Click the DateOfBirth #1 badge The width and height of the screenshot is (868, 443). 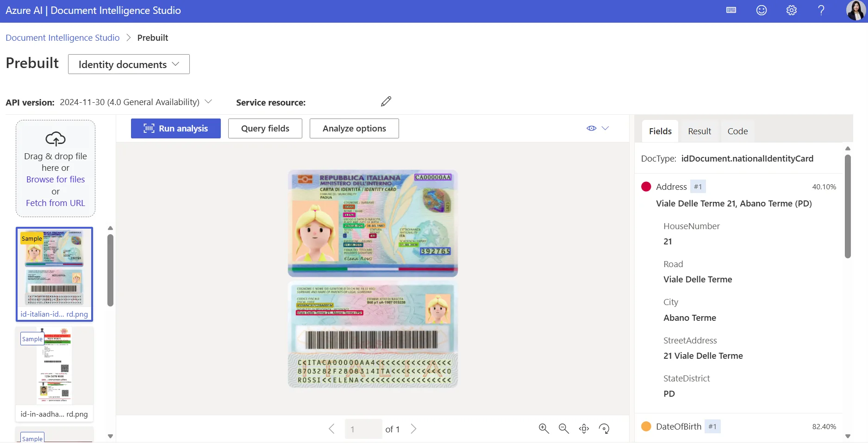(x=712, y=426)
